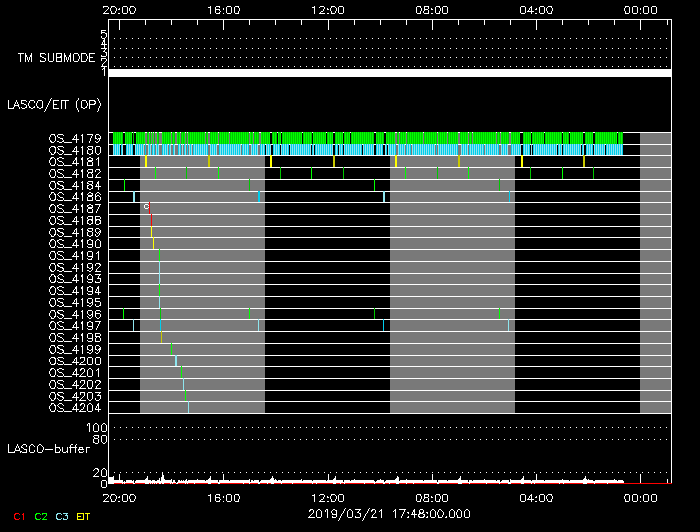Select the OS_4204 row label
The height and width of the screenshot is (532, 700).
click(74, 407)
